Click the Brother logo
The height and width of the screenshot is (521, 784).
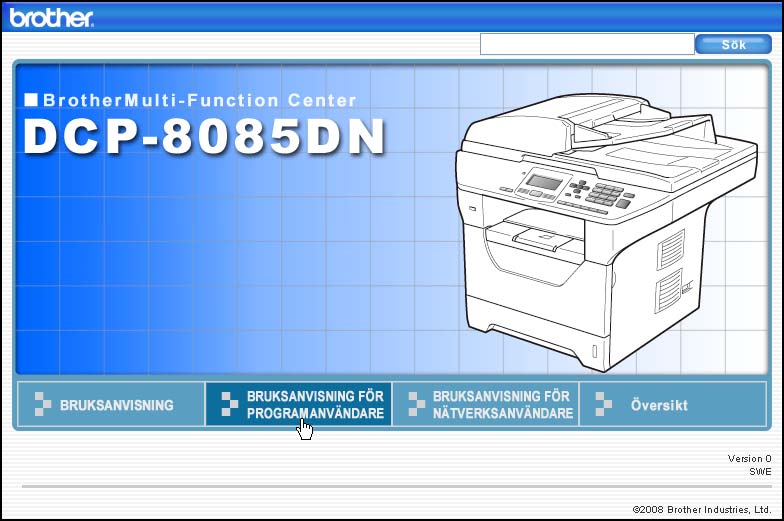click(x=51, y=18)
